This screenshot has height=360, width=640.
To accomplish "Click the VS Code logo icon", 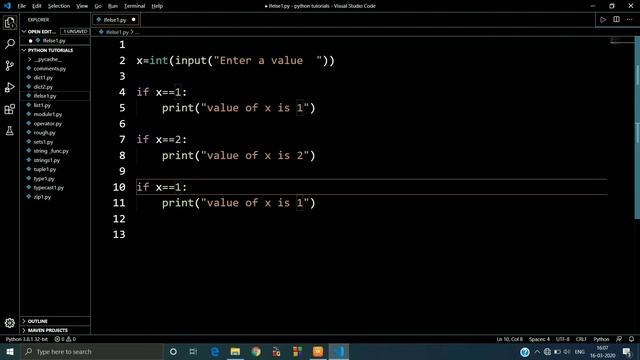I will point(7,6).
